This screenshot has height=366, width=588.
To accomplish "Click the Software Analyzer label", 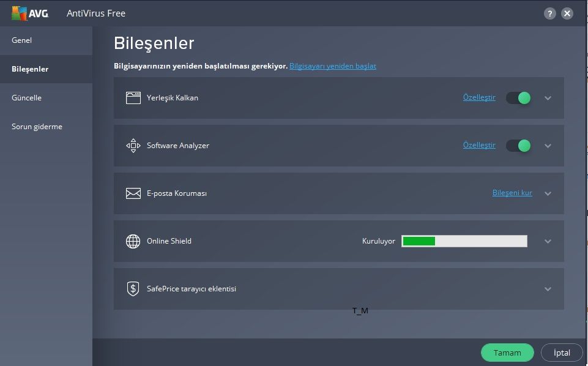I will coord(178,146).
